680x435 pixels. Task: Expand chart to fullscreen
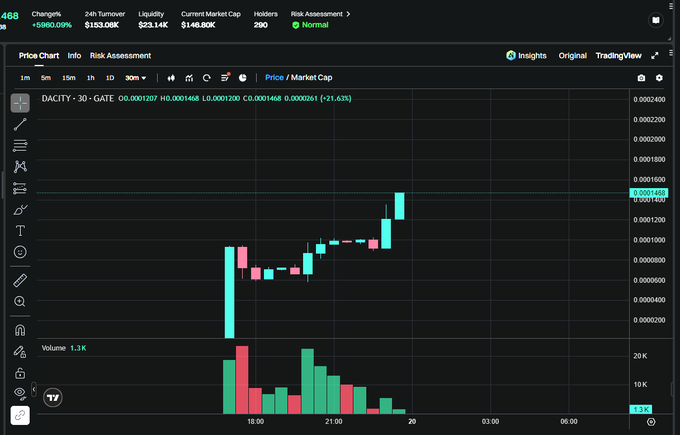pos(655,56)
